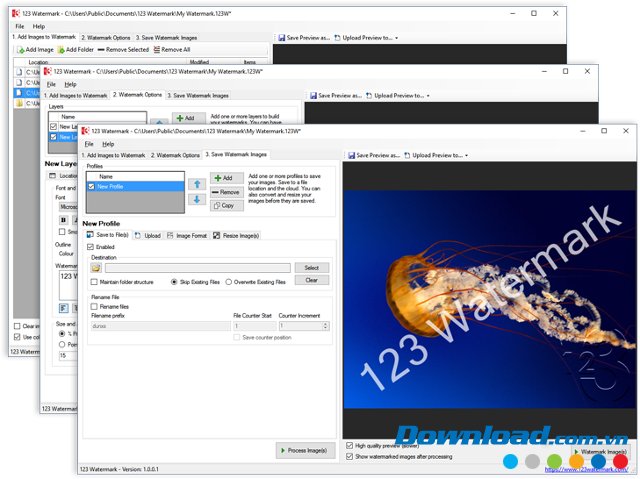Open Upload Preview to dropdown in back window
The image size is (640, 479).
pyautogui.click(x=366, y=38)
